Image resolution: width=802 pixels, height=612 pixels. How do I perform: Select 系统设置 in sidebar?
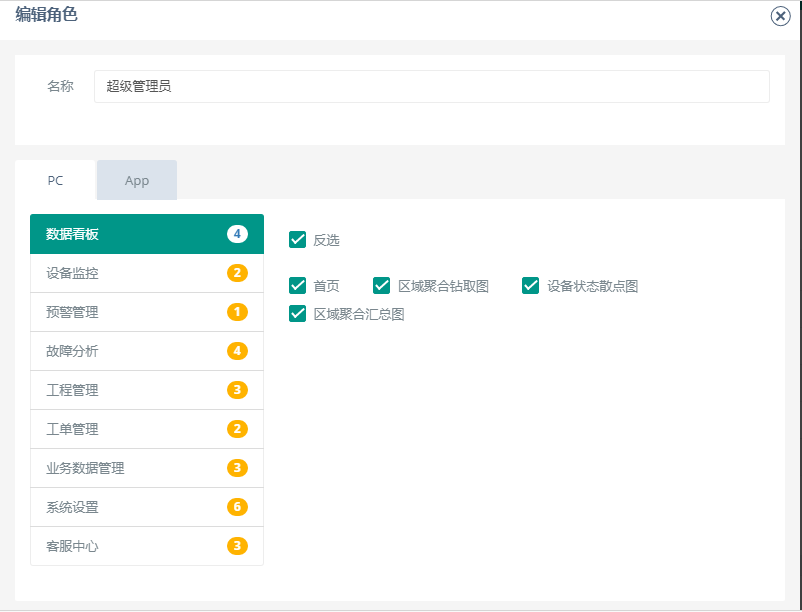[147, 507]
